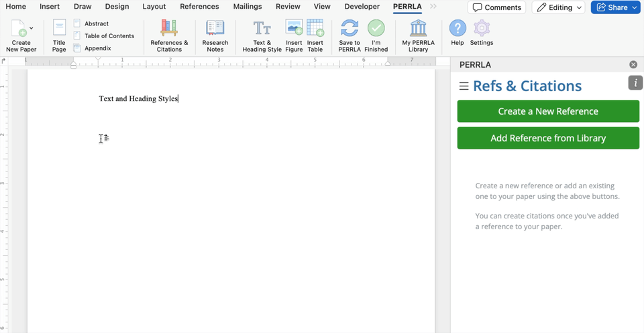The height and width of the screenshot is (333, 644).
Task: Open the hamburger menu in PERRLA panel
Action: [x=464, y=86]
